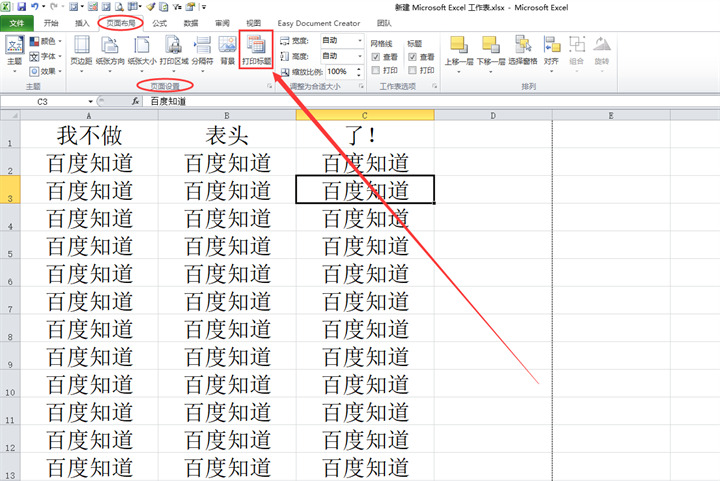The image size is (720, 481).
Task: Open the 纸张大小 (Paper Size) options
Action: tap(142, 54)
